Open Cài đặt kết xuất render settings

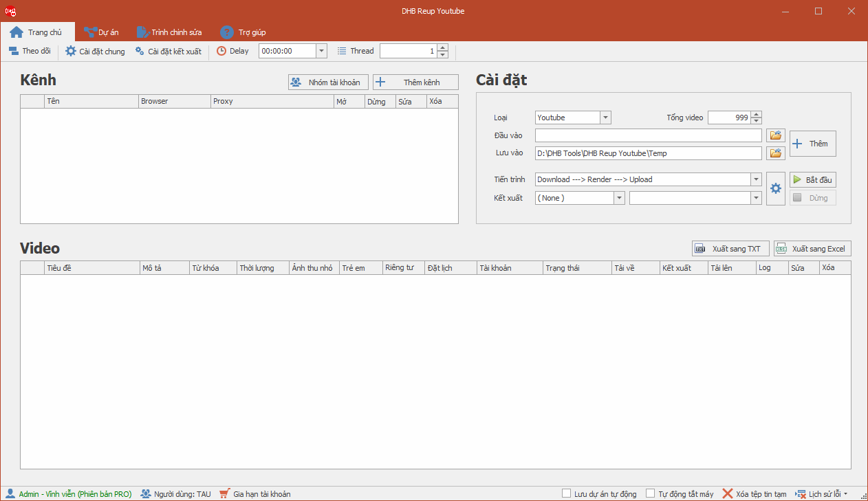169,51
